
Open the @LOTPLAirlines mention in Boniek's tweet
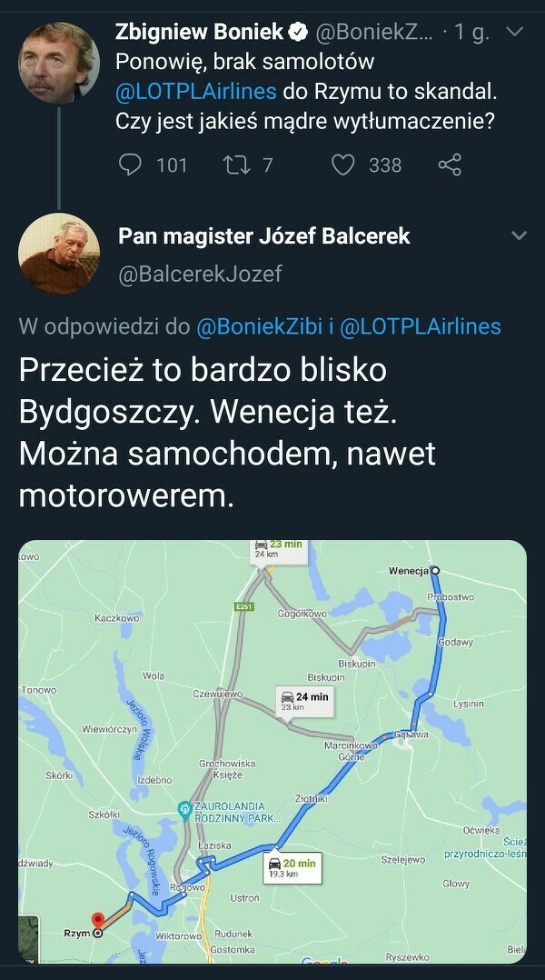(196, 92)
